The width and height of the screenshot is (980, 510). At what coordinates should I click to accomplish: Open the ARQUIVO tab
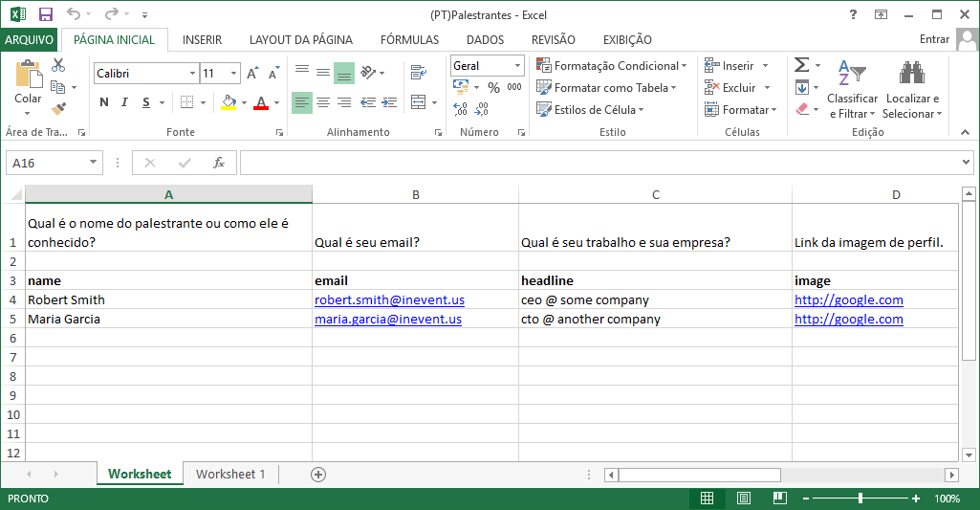29,39
